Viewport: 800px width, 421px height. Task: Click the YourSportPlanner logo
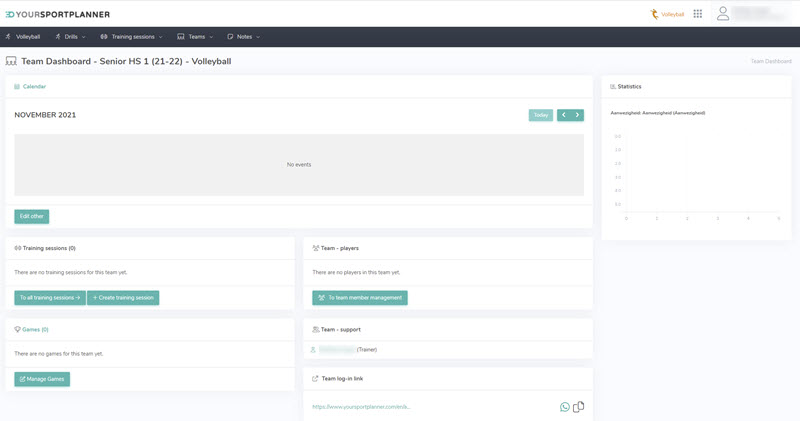tap(57, 14)
